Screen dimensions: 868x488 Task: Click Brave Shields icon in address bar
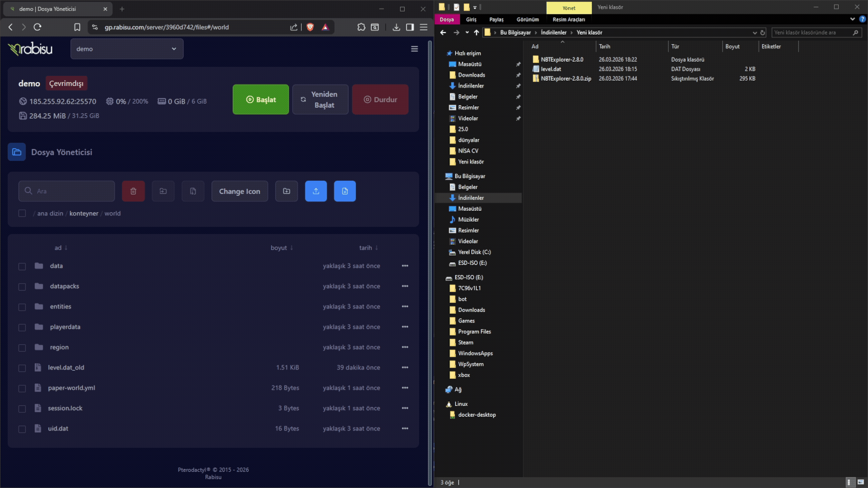point(310,27)
